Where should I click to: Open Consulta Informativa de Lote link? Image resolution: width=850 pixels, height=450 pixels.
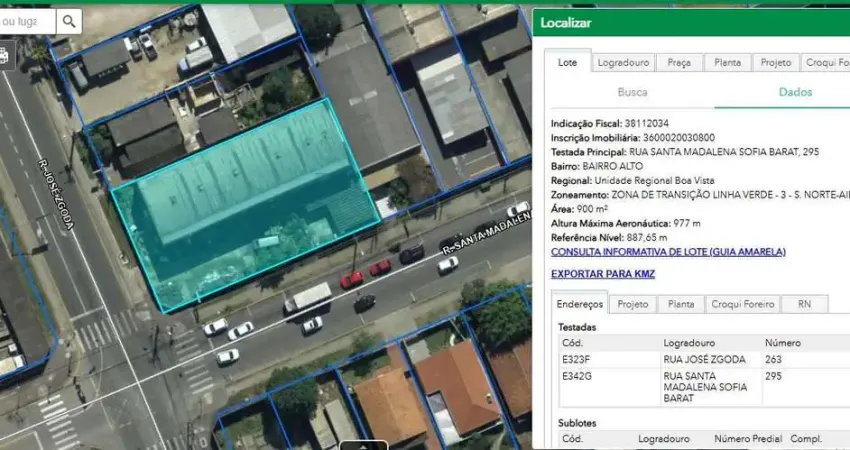point(668,252)
